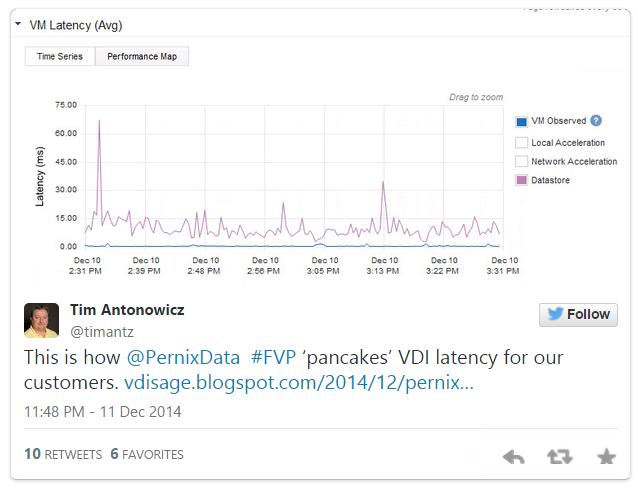
Task: Switch to the Time Series tab
Action: click(x=60, y=56)
